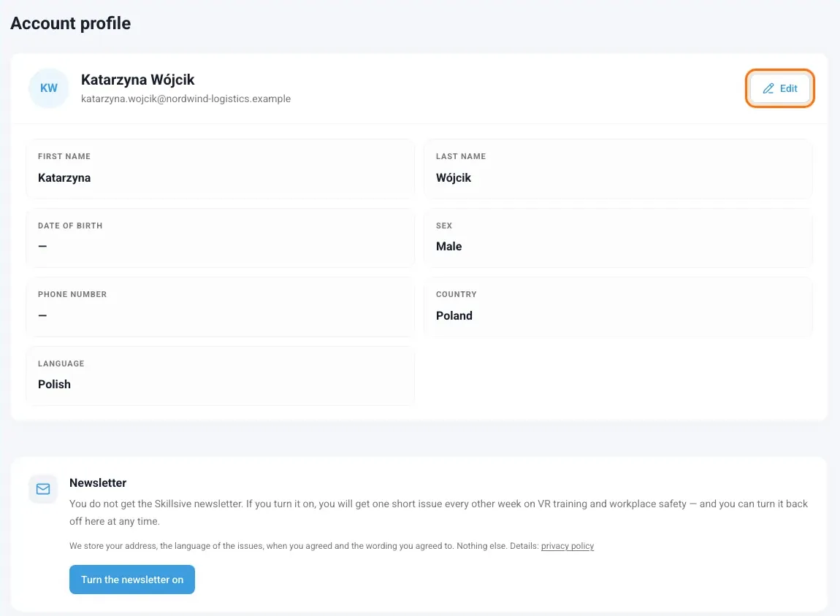
Task: Click the KW avatar circle
Action: pos(49,88)
